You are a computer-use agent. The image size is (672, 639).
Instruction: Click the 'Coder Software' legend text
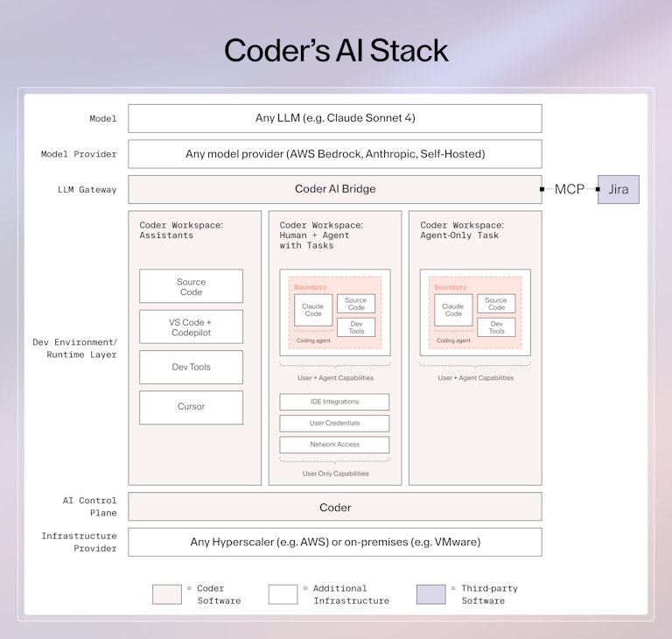[219, 594]
